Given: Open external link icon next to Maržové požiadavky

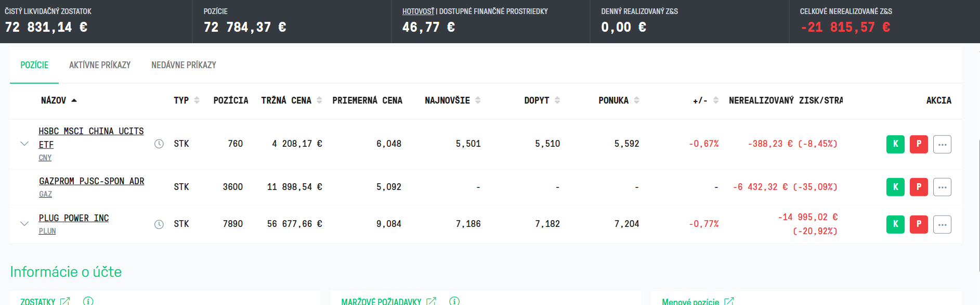Looking at the screenshot, I should (x=431, y=301).
